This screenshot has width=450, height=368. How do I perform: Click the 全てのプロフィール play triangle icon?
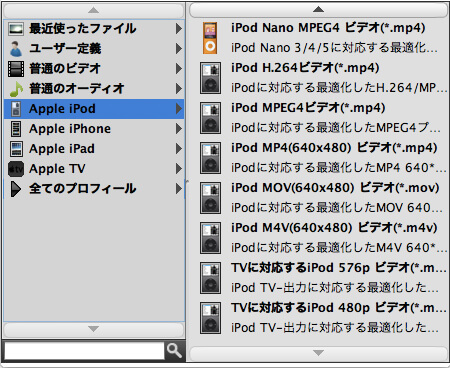tap(15, 189)
